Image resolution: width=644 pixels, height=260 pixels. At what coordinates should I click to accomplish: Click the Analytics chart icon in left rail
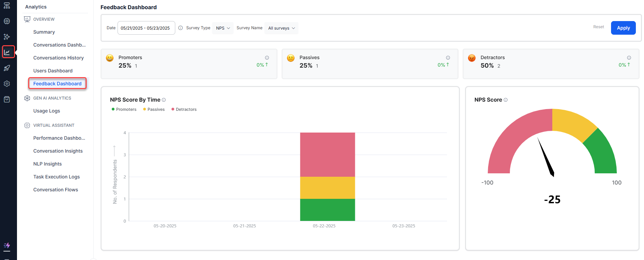[7, 52]
